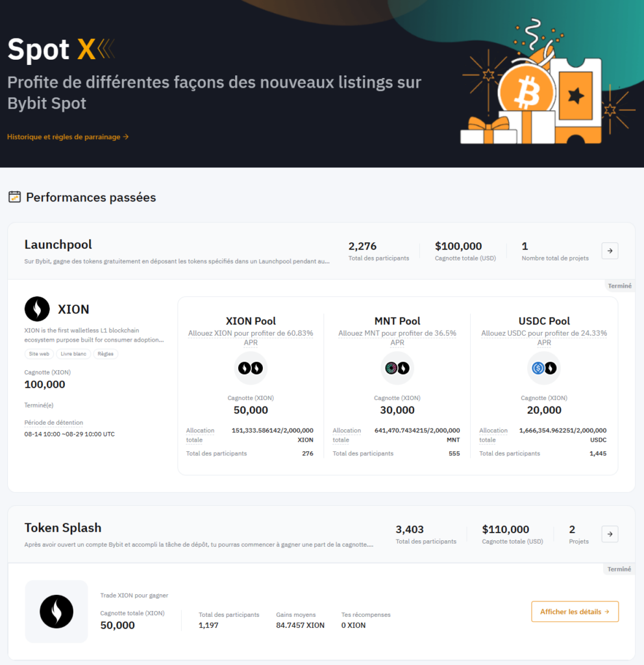The image size is (644, 665).
Task: Open the Livre blanc tag
Action: click(x=73, y=354)
